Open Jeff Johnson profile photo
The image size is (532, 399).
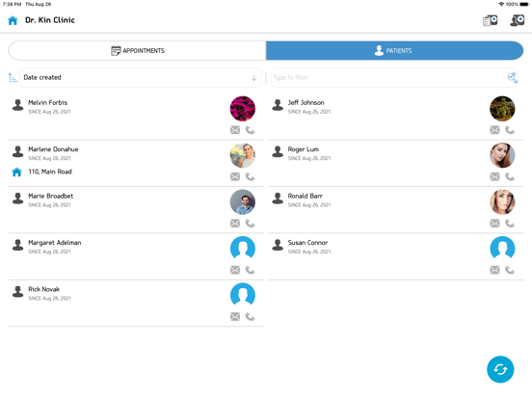pos(502,109)
